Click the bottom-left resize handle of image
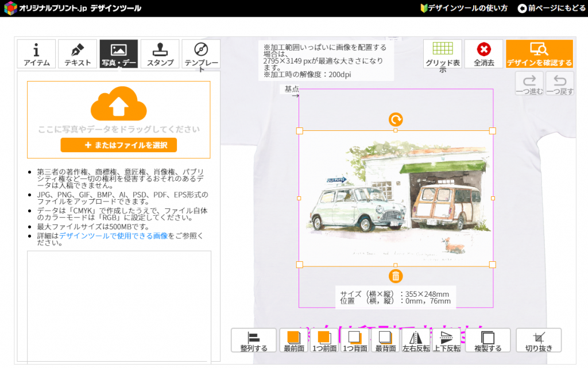Image resolution: width=588 pixels, height=368 pixels. point(300,265)
